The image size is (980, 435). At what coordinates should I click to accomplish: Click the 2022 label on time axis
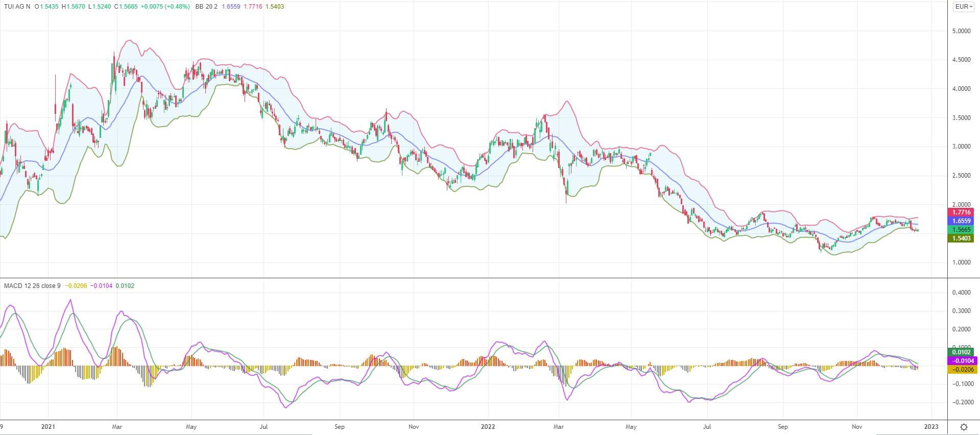click(x=489, y=426)
